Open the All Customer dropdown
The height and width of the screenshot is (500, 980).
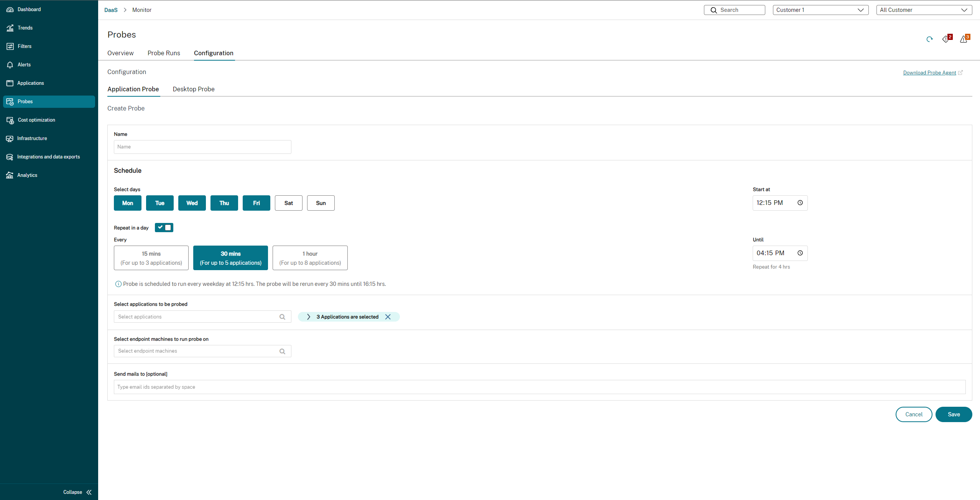coord(924,10)
